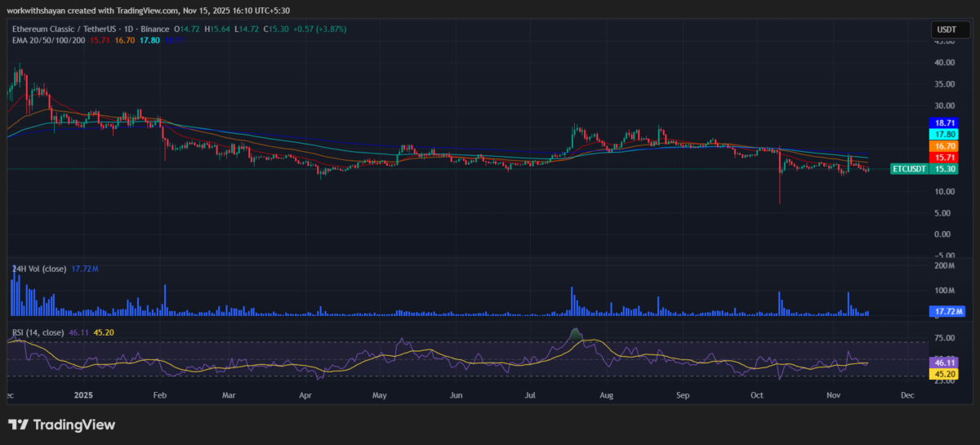Click the purple 46.11 value in RSI legend
This screenshot has width=980, height=445.
click(x=79, y=332)
